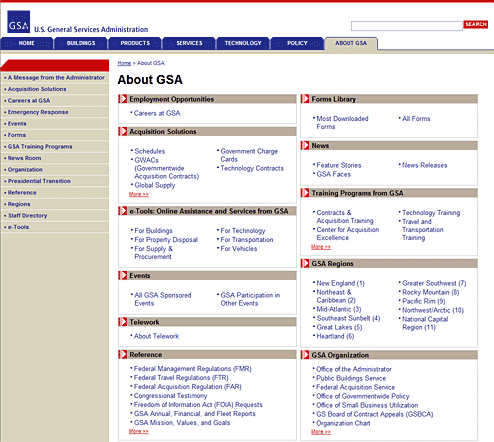Select the ABOUT GSA tab
This screenshot has height=442, width=494.
point(351,43)
